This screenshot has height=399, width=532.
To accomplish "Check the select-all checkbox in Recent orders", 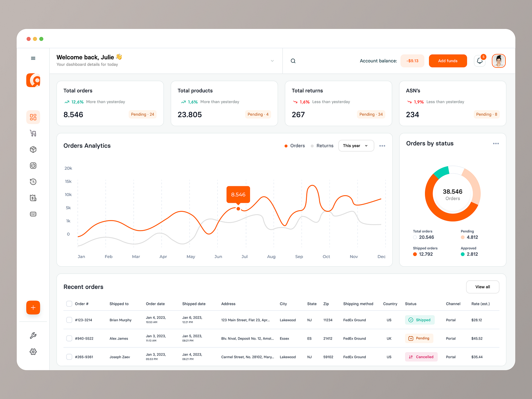I will click(x=69, y=304).
